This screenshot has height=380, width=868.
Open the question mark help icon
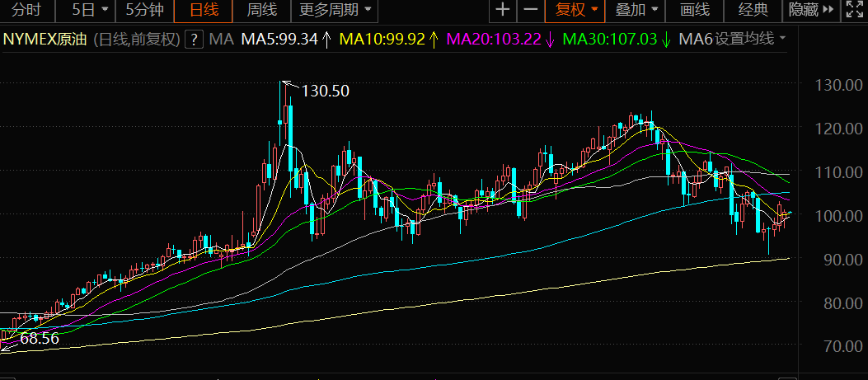point(195,39)
